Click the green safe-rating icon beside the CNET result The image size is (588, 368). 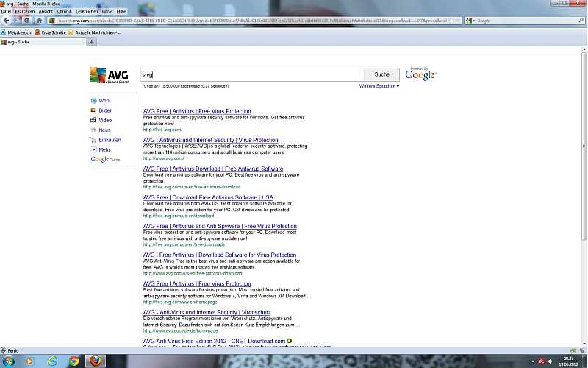pos(290,341)
